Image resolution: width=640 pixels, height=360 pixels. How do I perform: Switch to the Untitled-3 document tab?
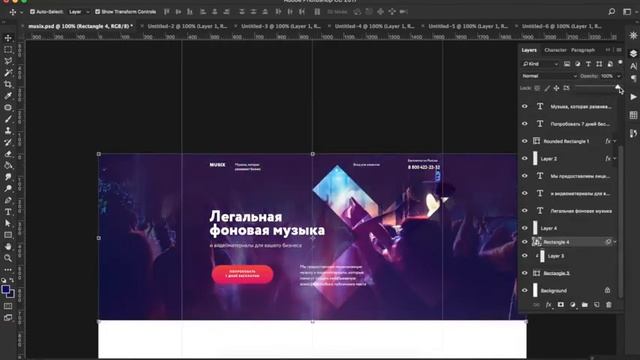coord(281,26)
